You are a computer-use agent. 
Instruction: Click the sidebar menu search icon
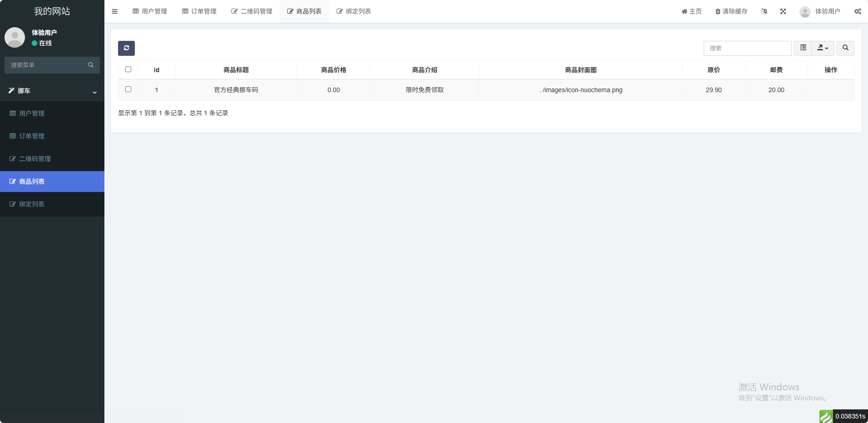tap(91, 65)
